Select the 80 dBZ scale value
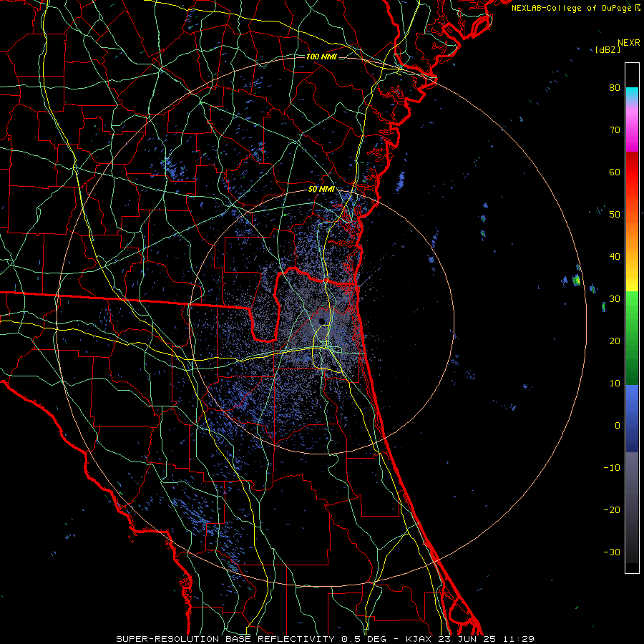The height and width of the screenshot is (644, 644). tap(615, 87)
